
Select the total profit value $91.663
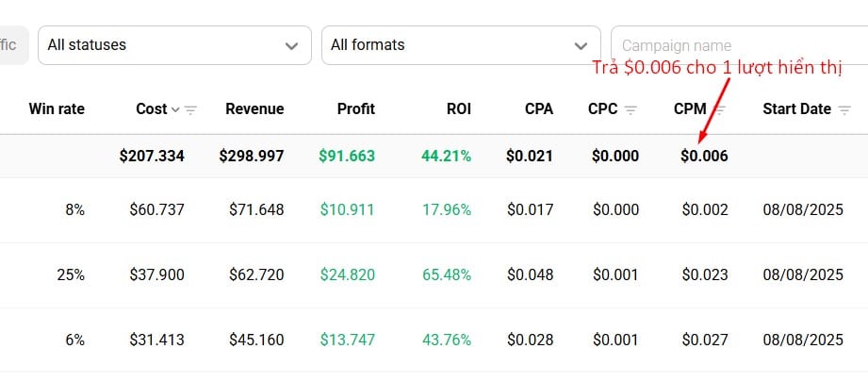(347, 156)
